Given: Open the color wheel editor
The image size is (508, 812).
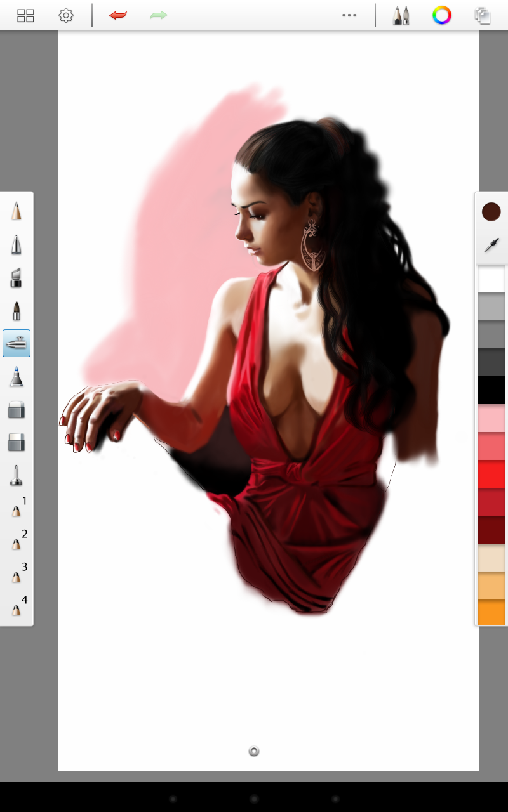Looking at the screenshot, I should point(442,15).
